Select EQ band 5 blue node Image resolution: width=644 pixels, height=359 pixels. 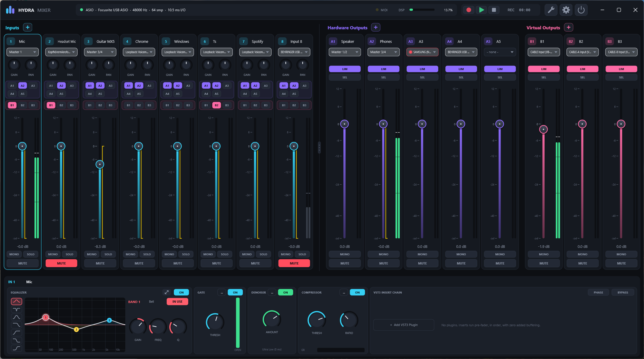point(109,320)
